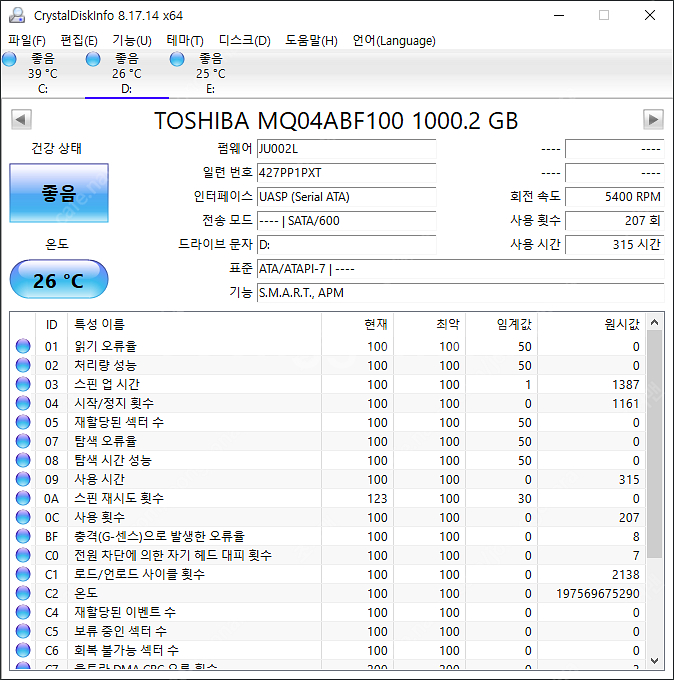Click the CrystalDiskInfo title bar icon
674x680 pixels.
[x=17, y=15]
